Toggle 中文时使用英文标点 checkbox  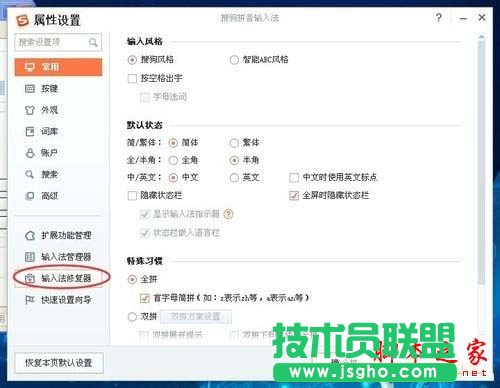click(x=294, y=178)
